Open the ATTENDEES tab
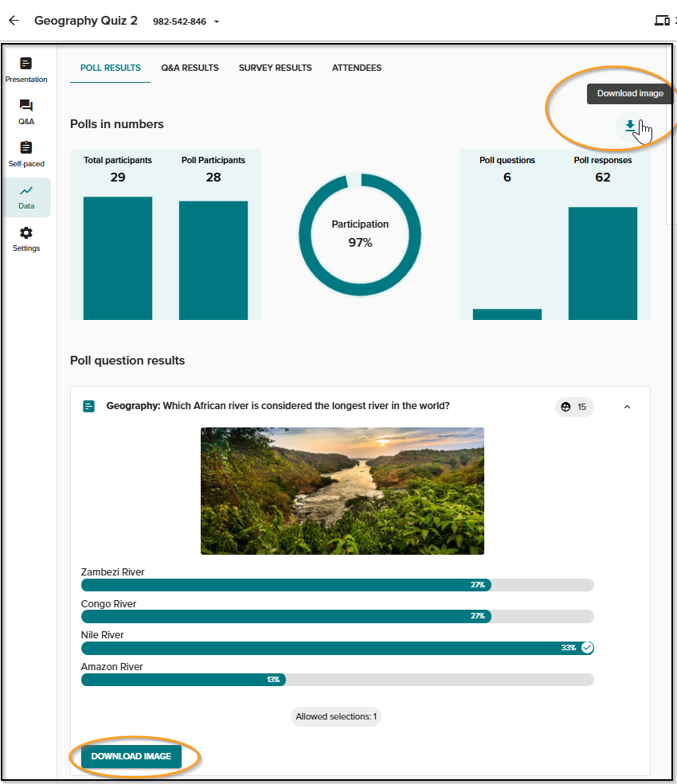Viewport: 677px width, 784px height. point(357,68)
